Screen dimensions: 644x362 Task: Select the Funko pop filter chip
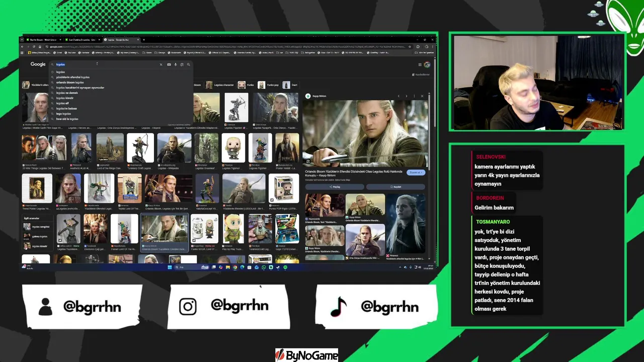[269, 85]
